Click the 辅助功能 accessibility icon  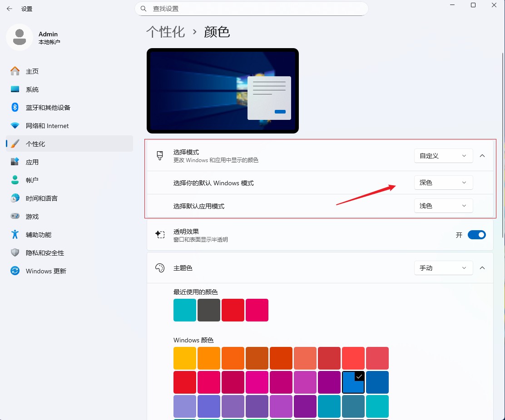[15, 234]
